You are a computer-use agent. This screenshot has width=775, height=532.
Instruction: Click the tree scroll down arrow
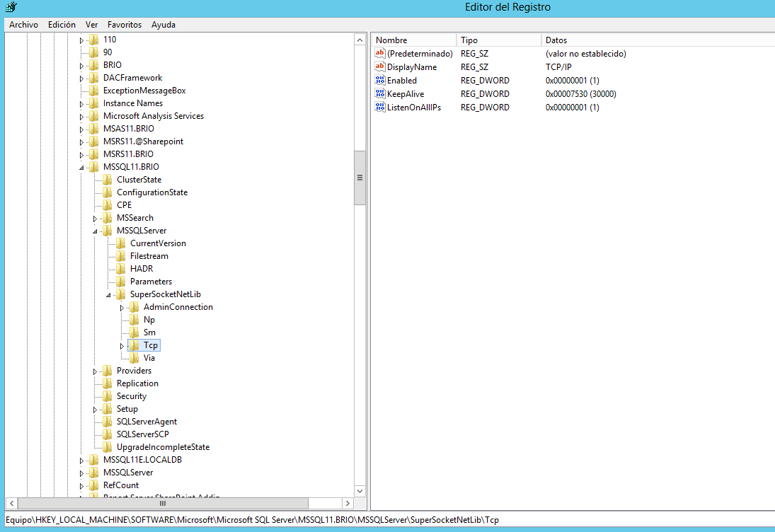coord(360,491)
